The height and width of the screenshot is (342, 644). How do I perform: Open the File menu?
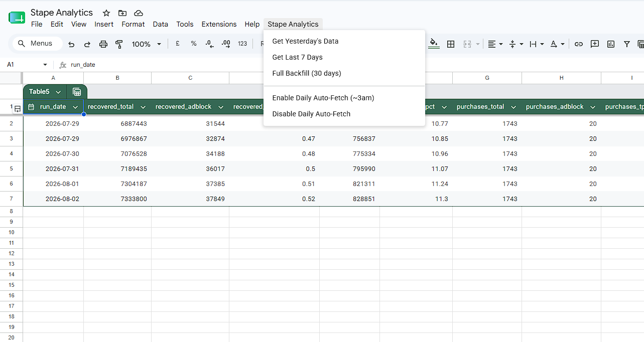point(37,24)
